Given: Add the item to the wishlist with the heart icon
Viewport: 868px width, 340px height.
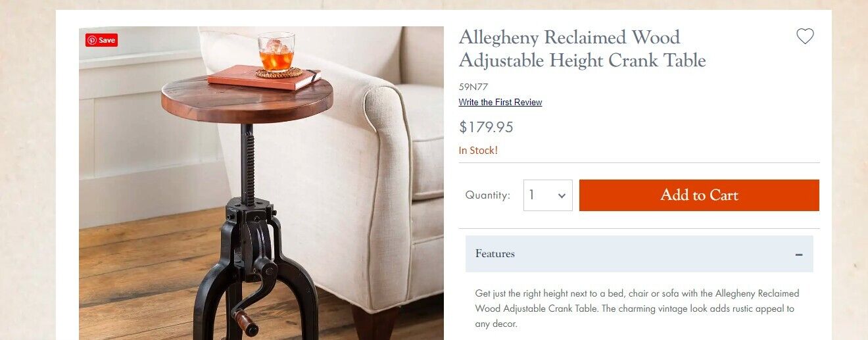Looking at the screenshot, I should click(805, 37).
